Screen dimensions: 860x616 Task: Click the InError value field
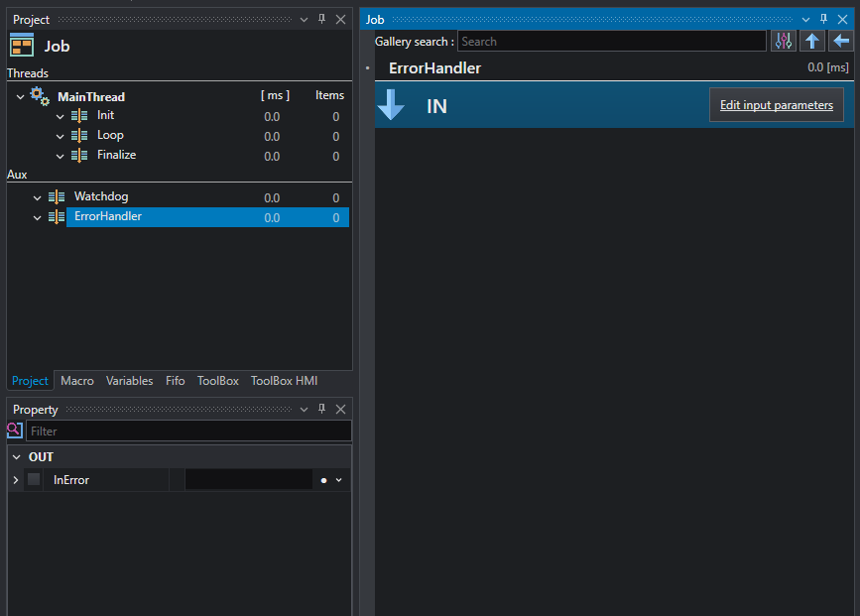(248, 480)
